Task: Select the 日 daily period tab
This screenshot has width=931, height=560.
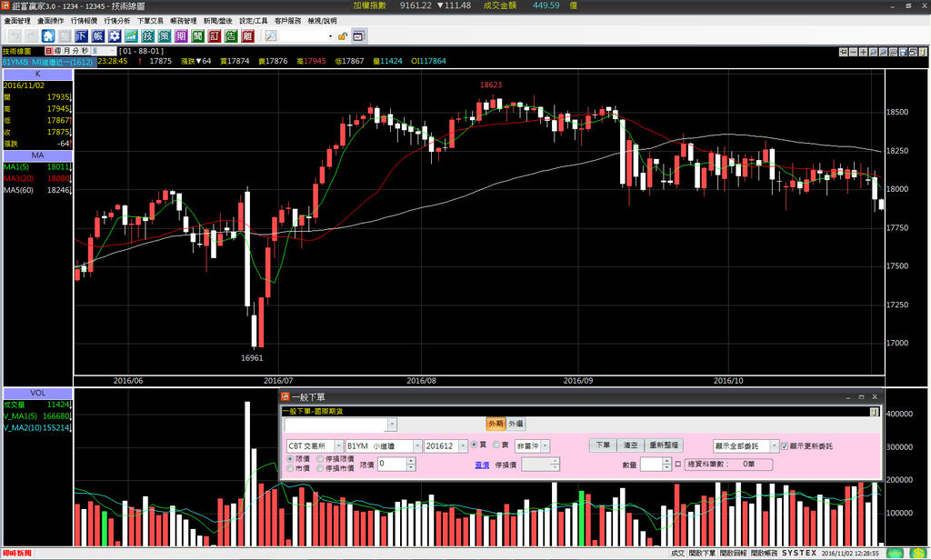Action: (x=49, y=52)
